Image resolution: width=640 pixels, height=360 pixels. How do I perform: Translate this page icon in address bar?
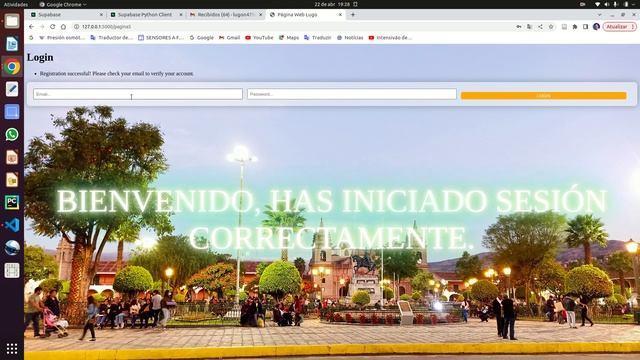point(529,27)
